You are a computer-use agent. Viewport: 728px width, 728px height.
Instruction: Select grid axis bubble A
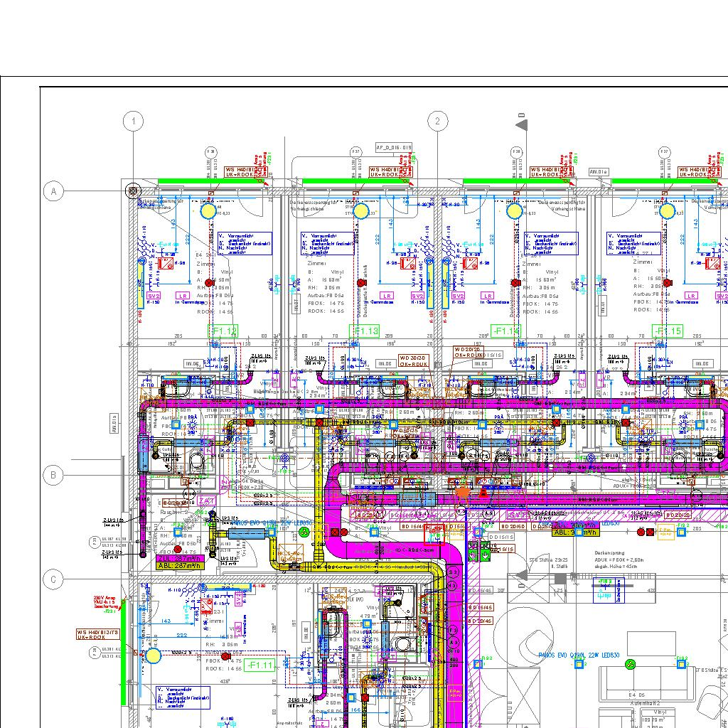[x=53, y=191]
